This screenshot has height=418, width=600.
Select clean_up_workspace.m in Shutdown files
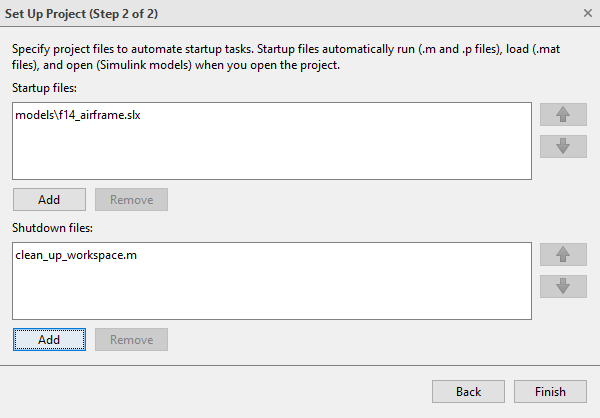[x=76, y=255]
